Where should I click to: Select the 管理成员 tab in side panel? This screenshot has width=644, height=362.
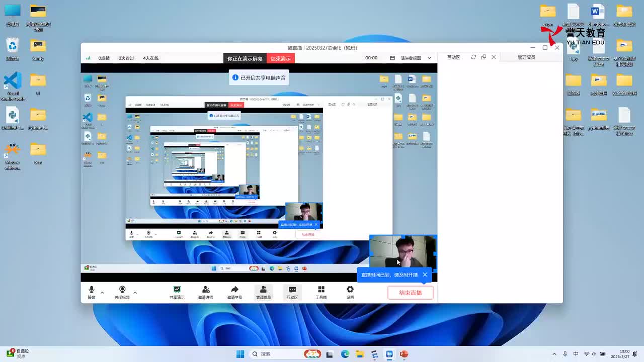click(x=526, y=57)
